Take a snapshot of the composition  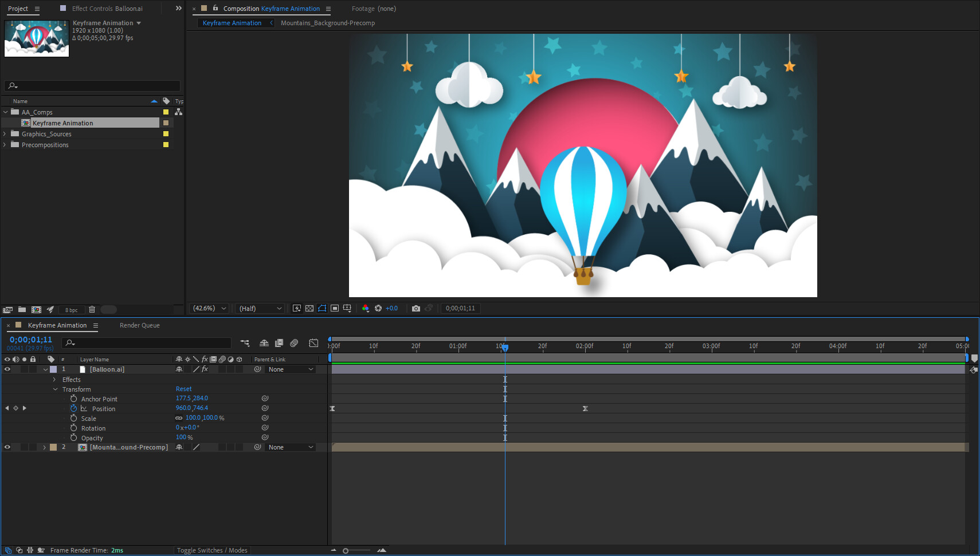416,308
